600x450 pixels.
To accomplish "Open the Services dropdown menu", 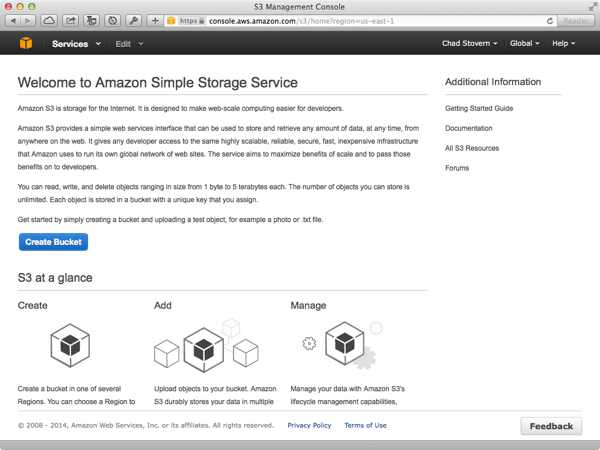I will click(x=76, y=44).
